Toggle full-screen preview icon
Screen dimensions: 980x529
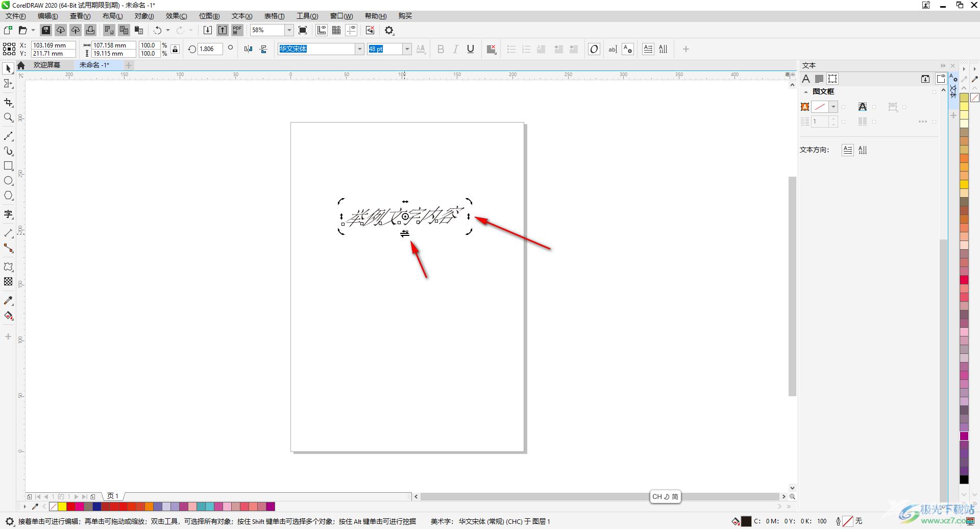pos(303,30)
